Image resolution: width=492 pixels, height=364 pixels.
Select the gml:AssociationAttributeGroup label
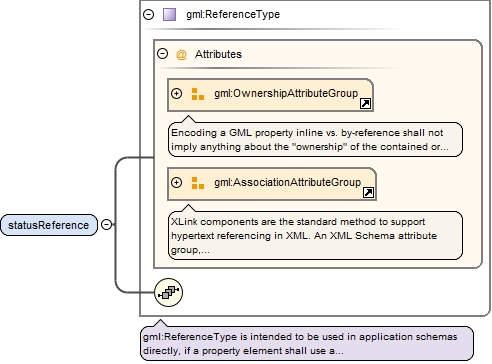288,182
